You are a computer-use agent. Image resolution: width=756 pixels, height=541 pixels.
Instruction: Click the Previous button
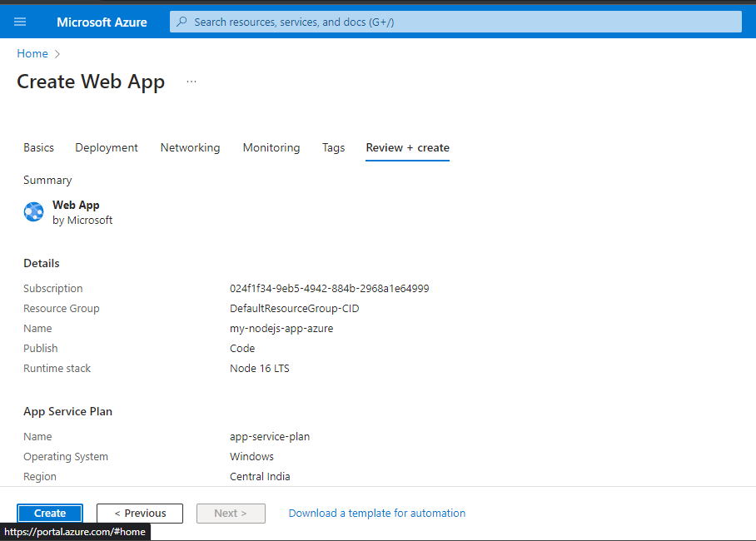click(140, 514)
